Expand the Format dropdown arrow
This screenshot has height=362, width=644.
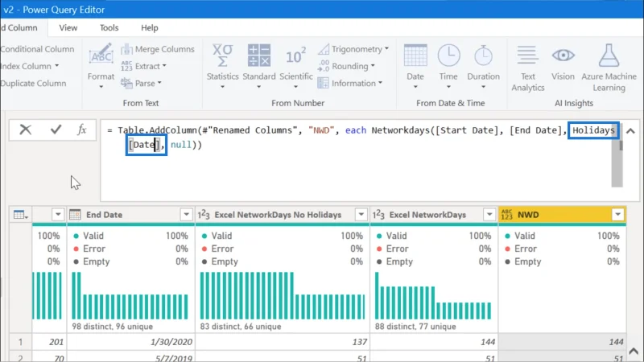(101, 87)
